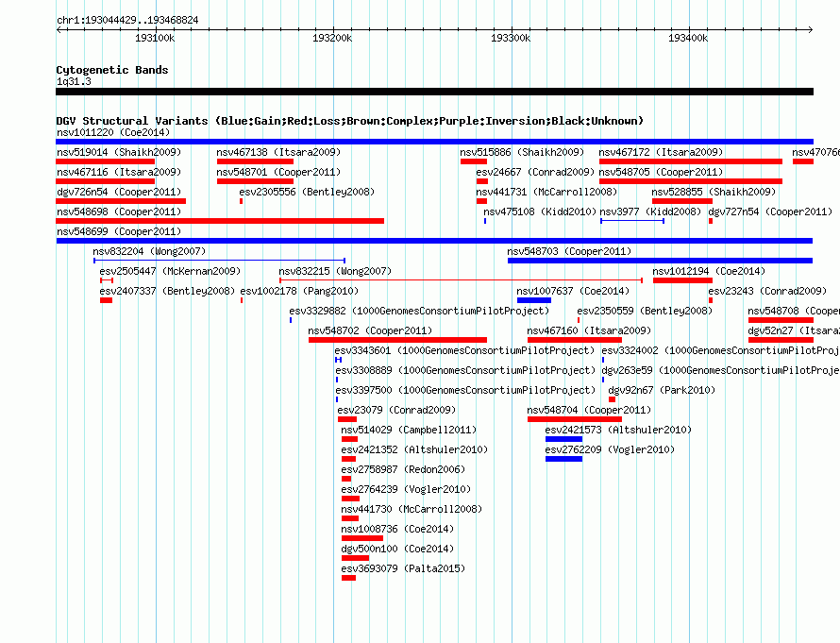840x643 pixels.
Task: Click nsv467172 (Itsara2009) label
Action: pyautogui.click(x=661, y=152)
